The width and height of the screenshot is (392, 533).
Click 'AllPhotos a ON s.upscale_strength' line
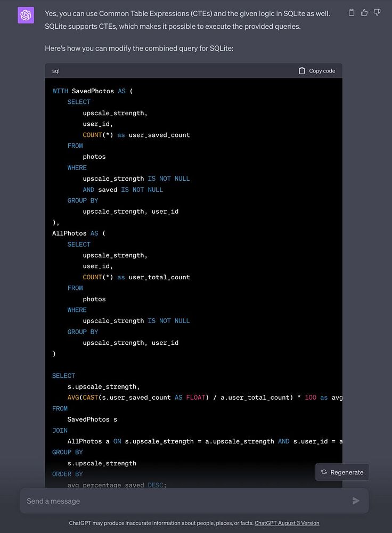[x=205, y=441]
